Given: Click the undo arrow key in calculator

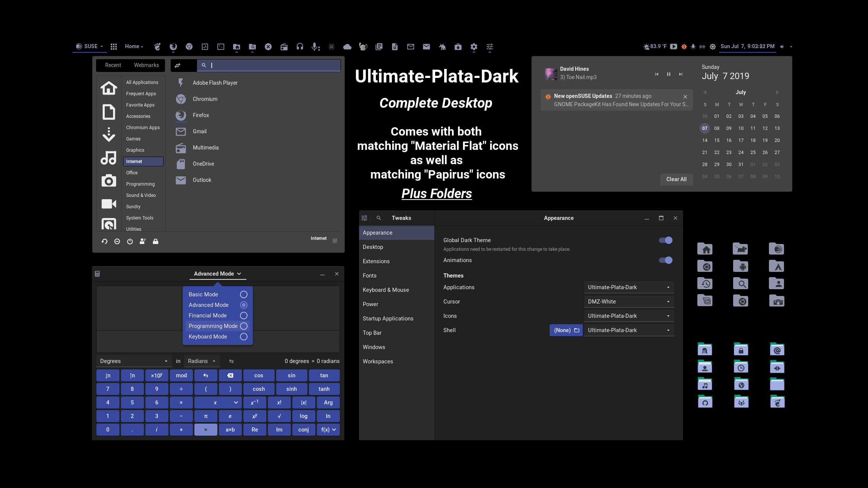Looking at the screenshot, I should click(x=206, y=375).
